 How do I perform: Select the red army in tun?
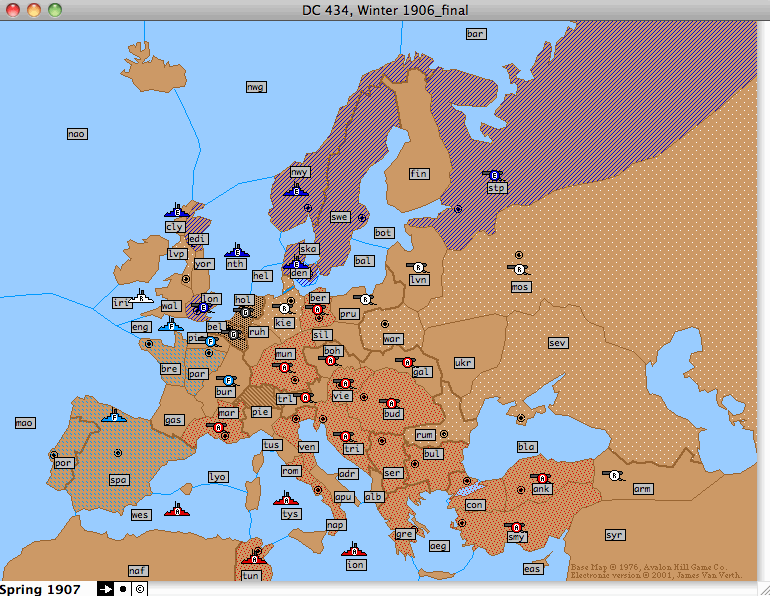(254, 558)
